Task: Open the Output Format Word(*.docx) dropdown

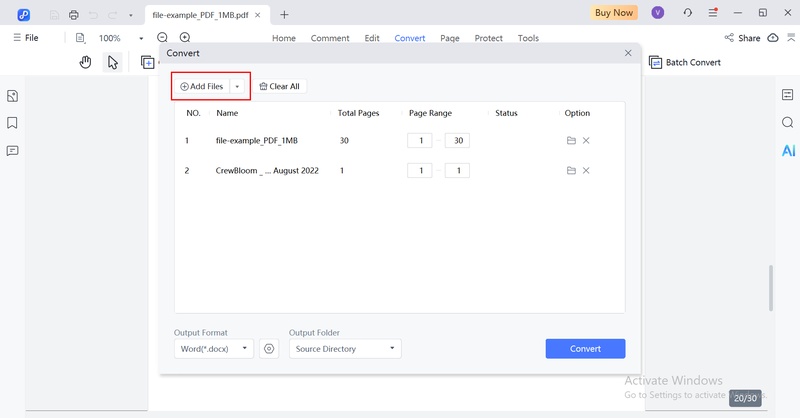Action: pyautogui.click(x=214, y=349)
